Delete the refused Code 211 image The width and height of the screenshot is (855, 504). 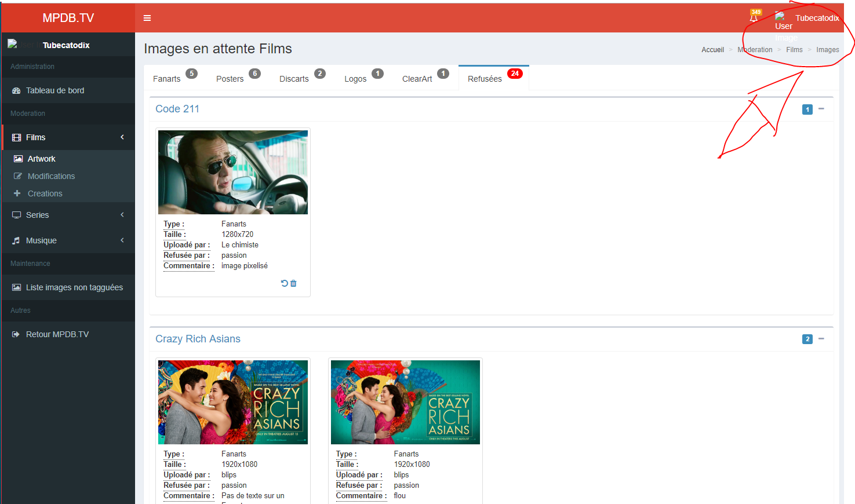point(293,283)
